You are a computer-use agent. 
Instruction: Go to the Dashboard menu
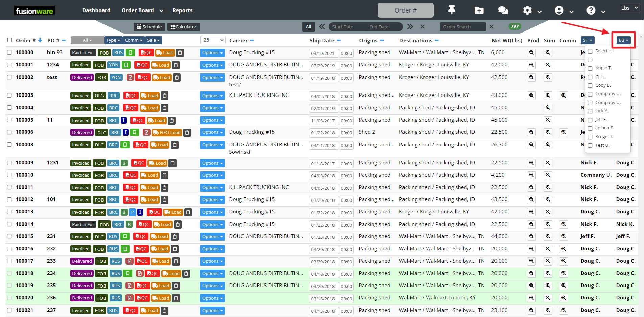[x=96, y=10]
